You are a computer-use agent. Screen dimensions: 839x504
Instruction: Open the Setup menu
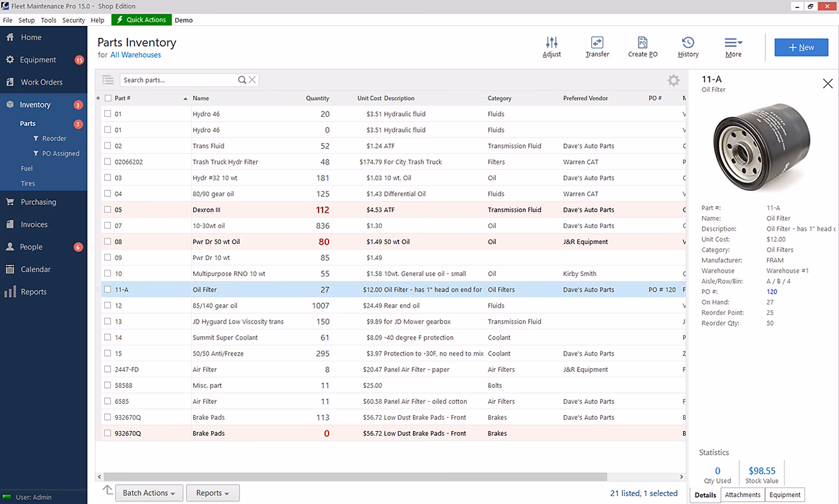click(27, 20)
